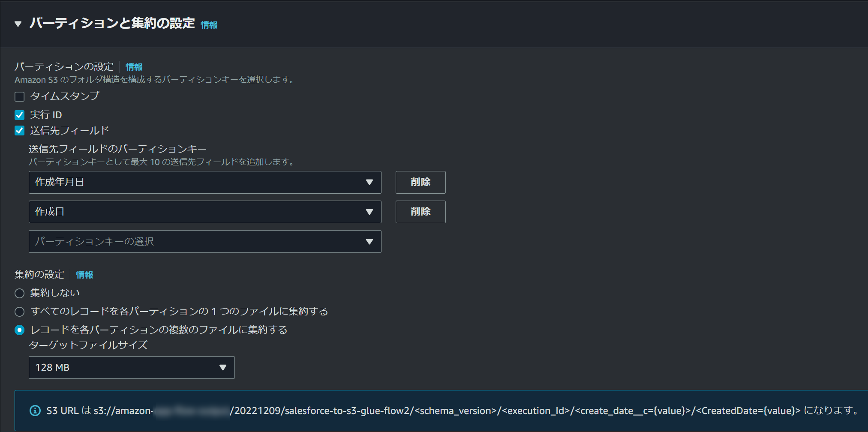Viewport: 868px width, 432px height.
Task: Uncheck the 送信先フィールド checkbox
Action: [x=19, y=131]
